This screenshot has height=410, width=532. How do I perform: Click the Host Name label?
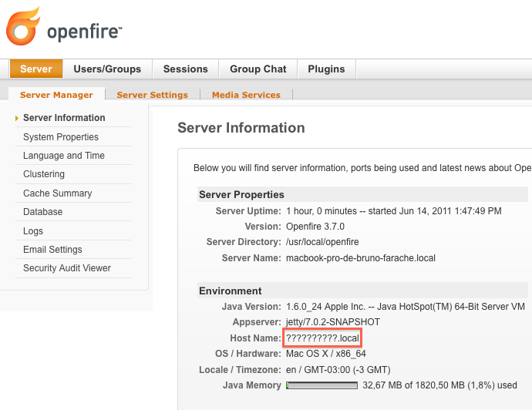[255, 338]
